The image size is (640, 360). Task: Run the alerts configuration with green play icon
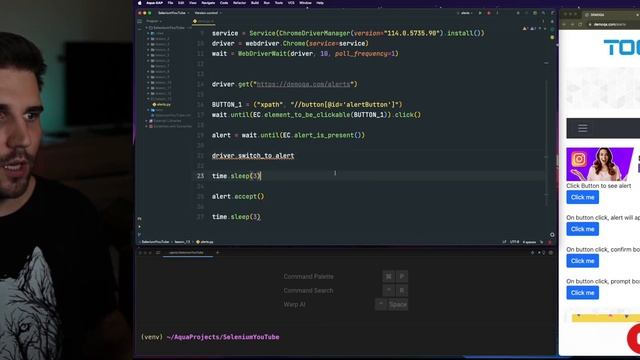pos(480,13)
